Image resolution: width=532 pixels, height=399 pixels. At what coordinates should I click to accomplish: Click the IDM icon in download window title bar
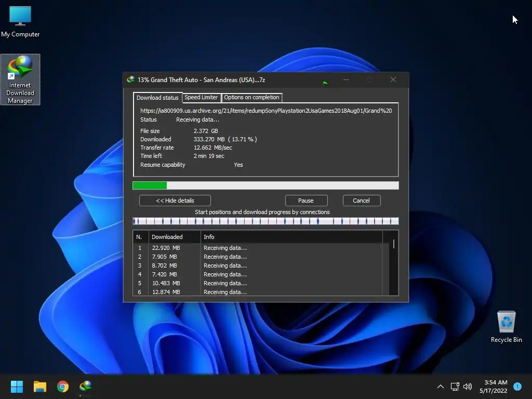pyautogui.click(x=130, y=79)
